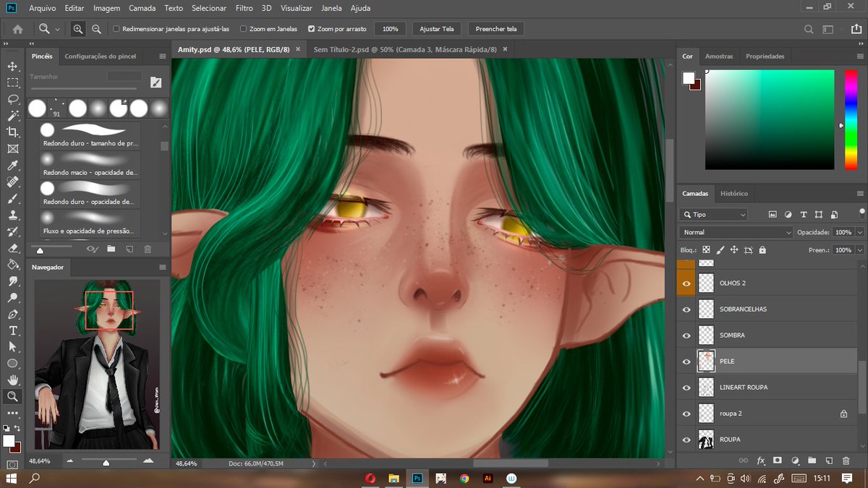This screenshot has width=868, height=488.
Task: Enable Redimensionar janelas para ajustá-las checkbox
Action: [116, 29]
